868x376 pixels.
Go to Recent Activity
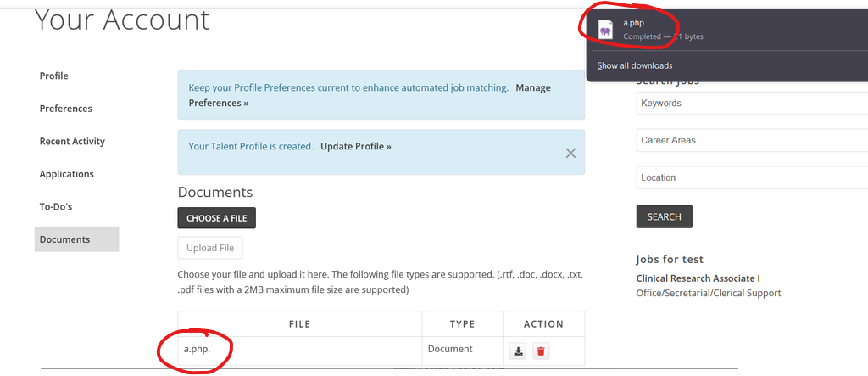coord(72,142)
